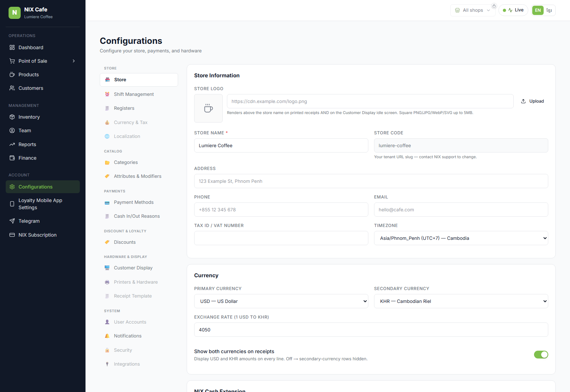This screenshot has width=570, height=392.
Task: Click the Discounts tag icon
Action: 107,242
